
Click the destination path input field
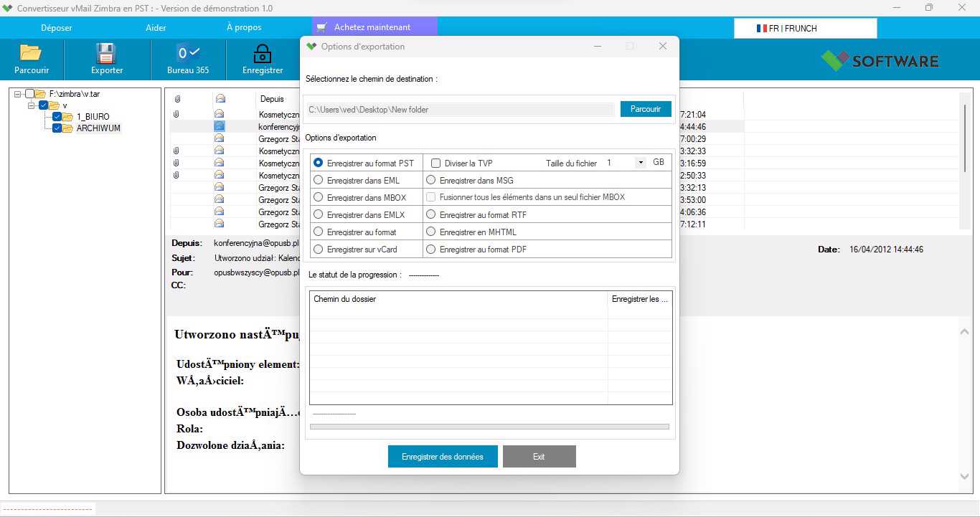[459, 109]
